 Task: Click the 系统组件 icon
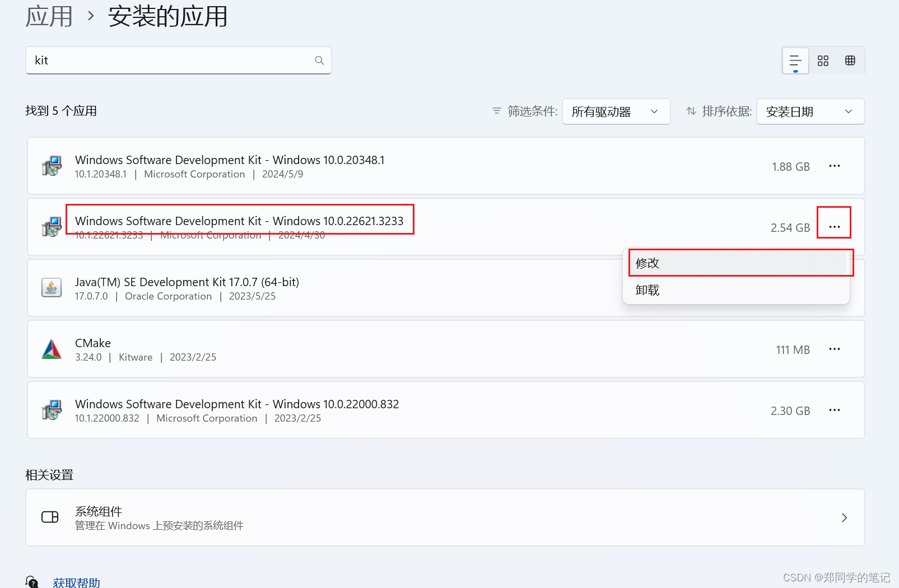[50, 517]
